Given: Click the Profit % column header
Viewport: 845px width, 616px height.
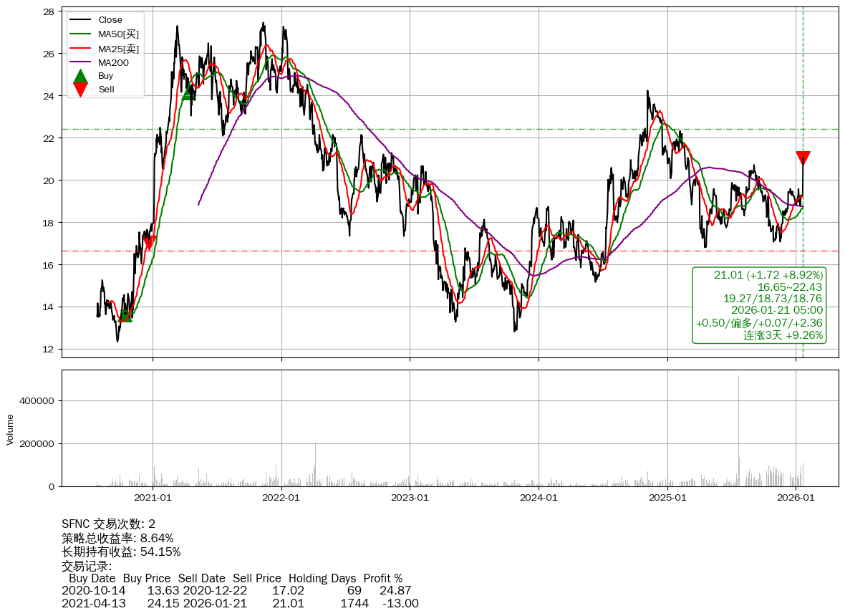Looking at the screenshot, I should point(382,579).
